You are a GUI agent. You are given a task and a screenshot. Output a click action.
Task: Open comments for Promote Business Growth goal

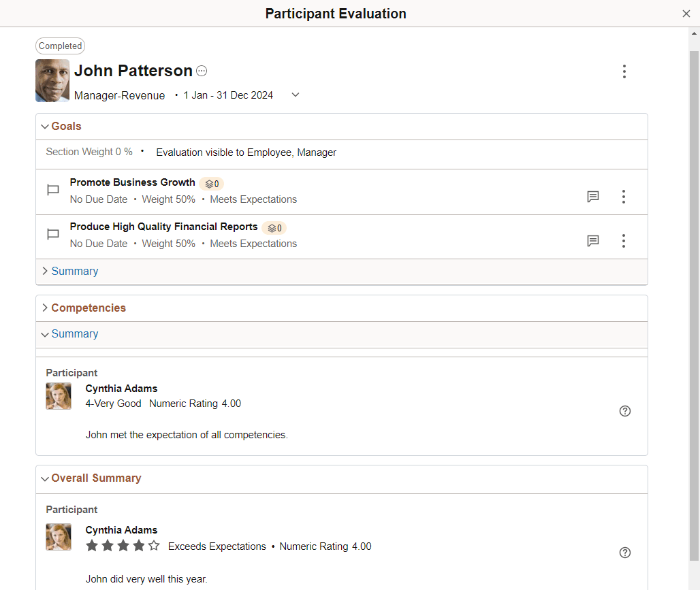pos(592,197)
